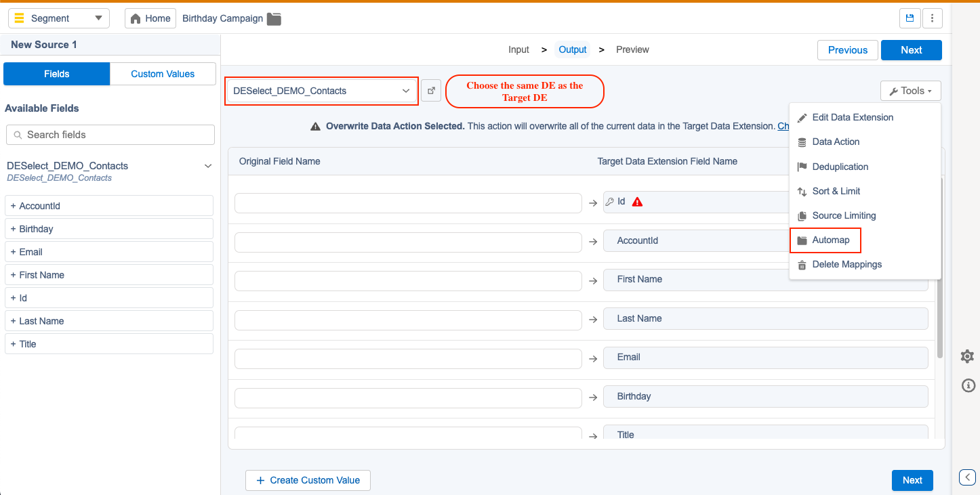Open the Segment module dropdown
This screenshot has height=495, width=980.
[x=59, y=18]
